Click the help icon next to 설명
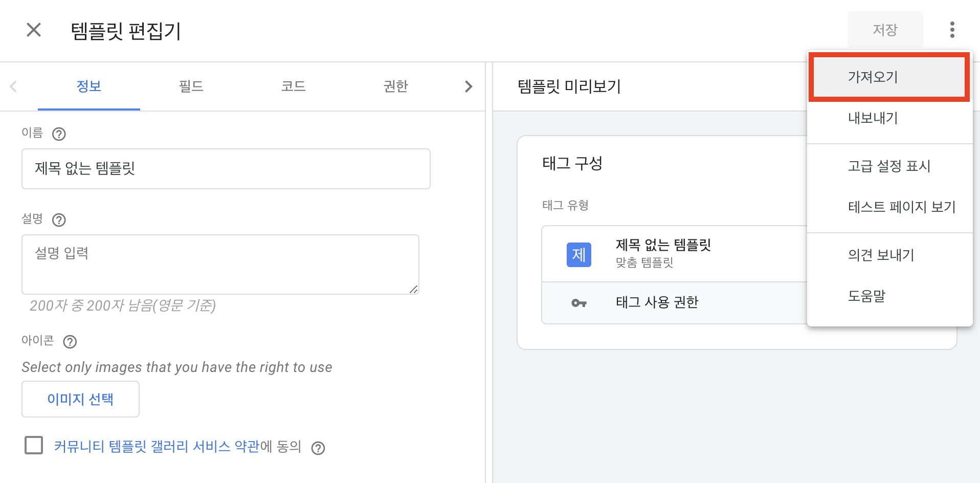The width and height of the screenshot is (980, 483). 58,220
